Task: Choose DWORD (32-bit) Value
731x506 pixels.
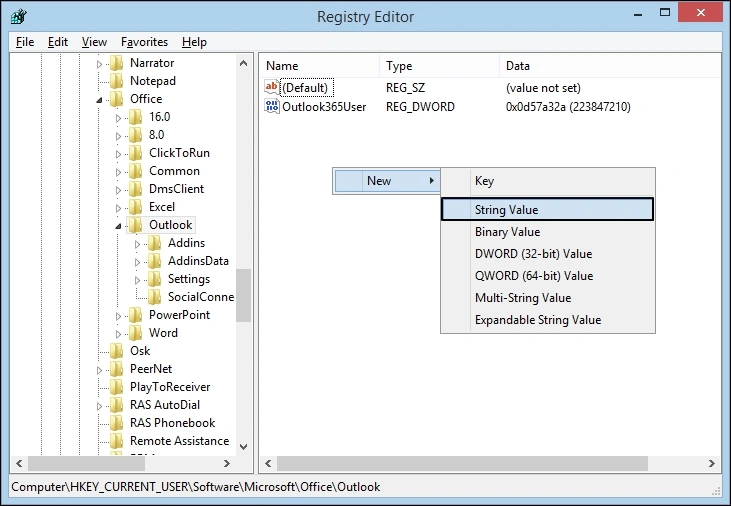Action: coord(548,254)
